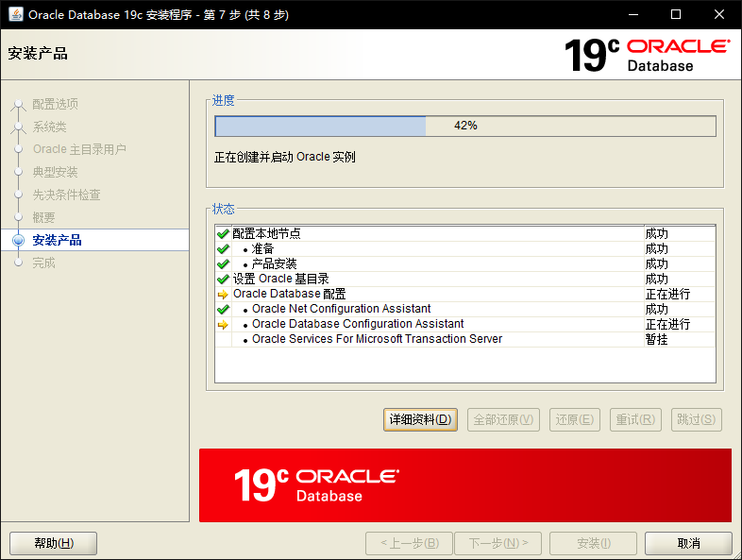Screen dimensions: 742x560
Task: Click the 19c Oracle Database logo in header
Action: point(647,55)
